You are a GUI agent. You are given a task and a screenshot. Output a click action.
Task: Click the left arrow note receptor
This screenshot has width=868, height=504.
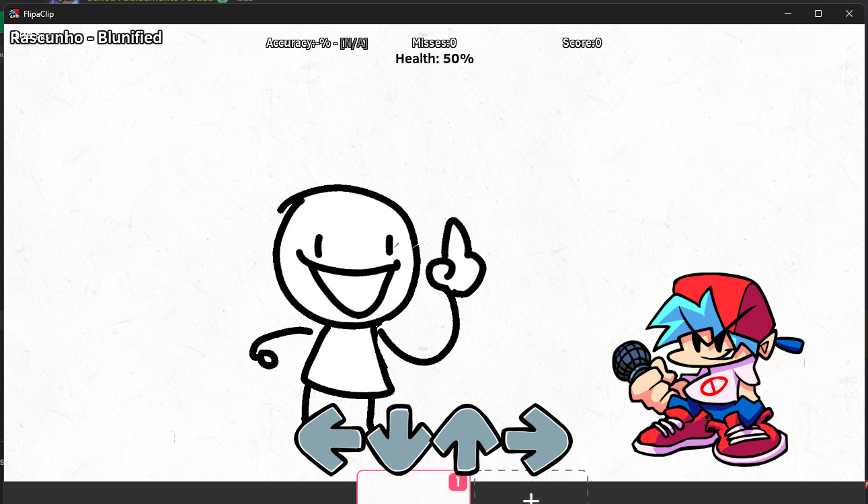tap(329, 439)
